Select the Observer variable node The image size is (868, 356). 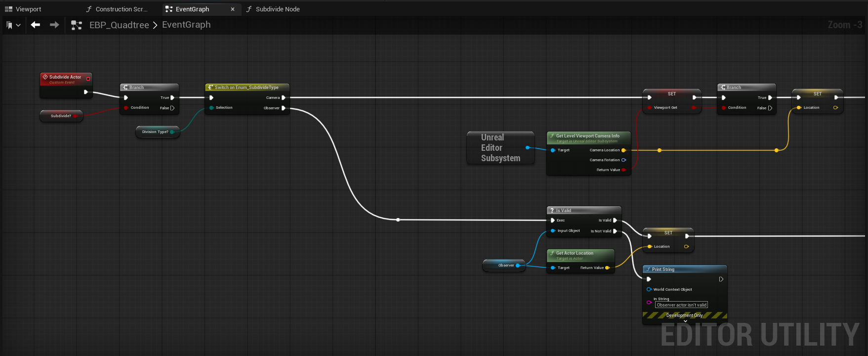[x=503, y=266]
